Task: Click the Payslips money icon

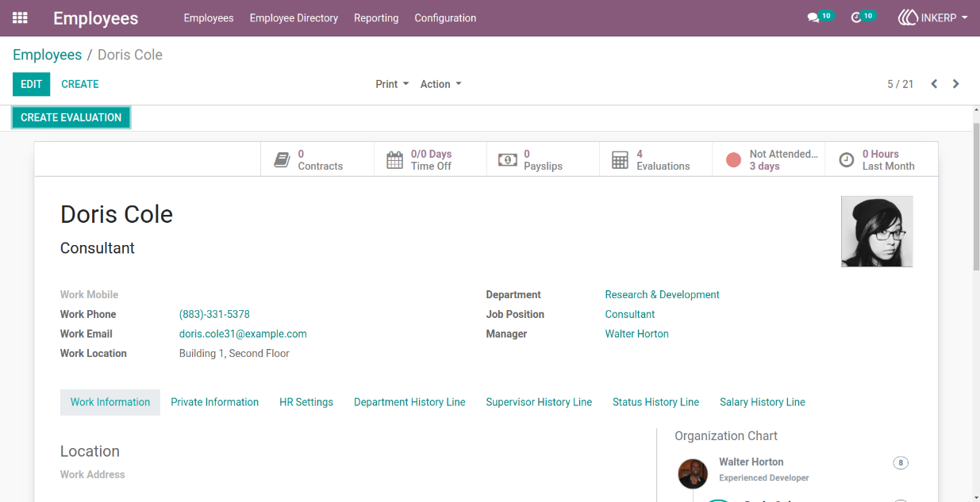Action: pos(507,160)
